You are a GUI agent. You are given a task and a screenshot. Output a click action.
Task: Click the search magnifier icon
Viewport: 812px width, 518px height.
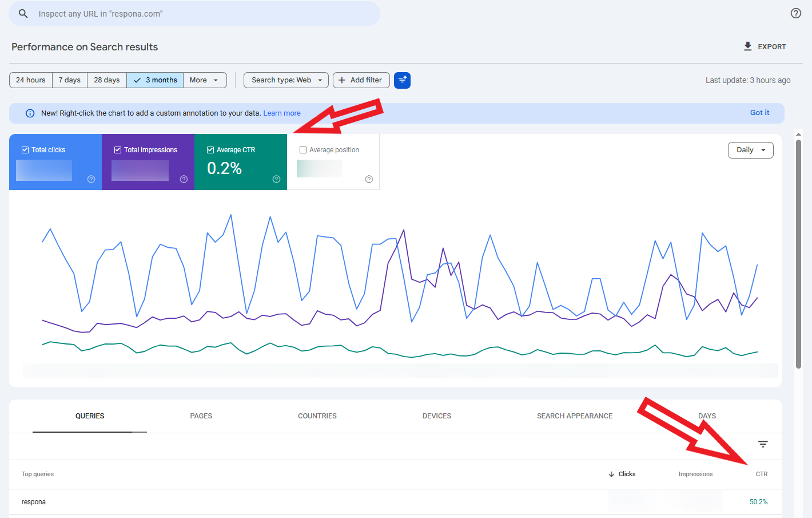(x=23, y=13)
